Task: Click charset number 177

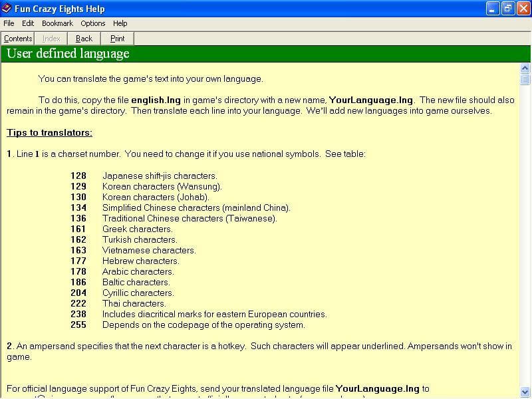Action: click(x=78, y=261)
